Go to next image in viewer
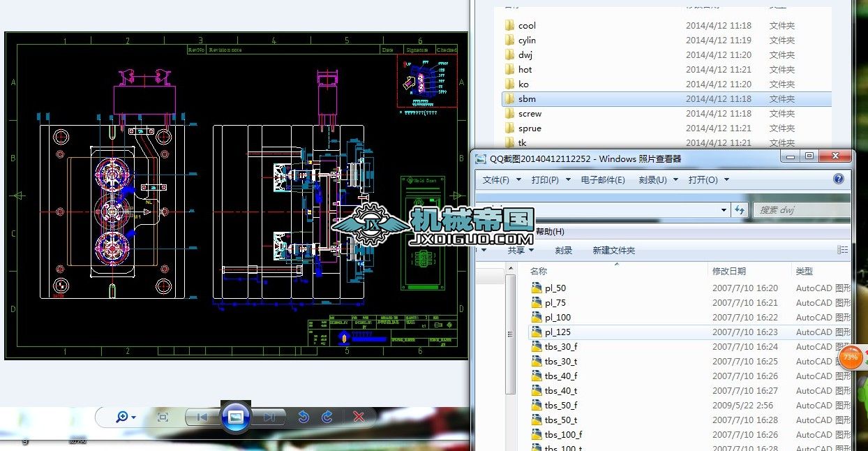 tap(269, 417)
